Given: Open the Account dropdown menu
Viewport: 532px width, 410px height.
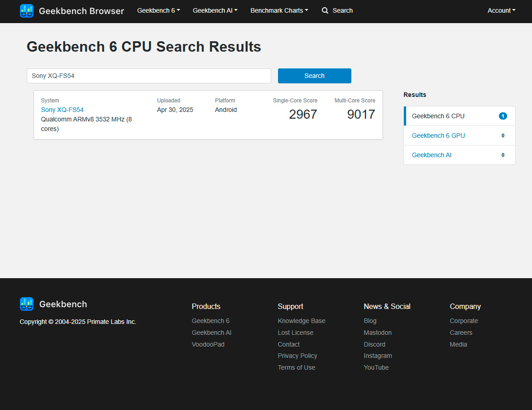Looking at the screenshot, I should 502,10.
